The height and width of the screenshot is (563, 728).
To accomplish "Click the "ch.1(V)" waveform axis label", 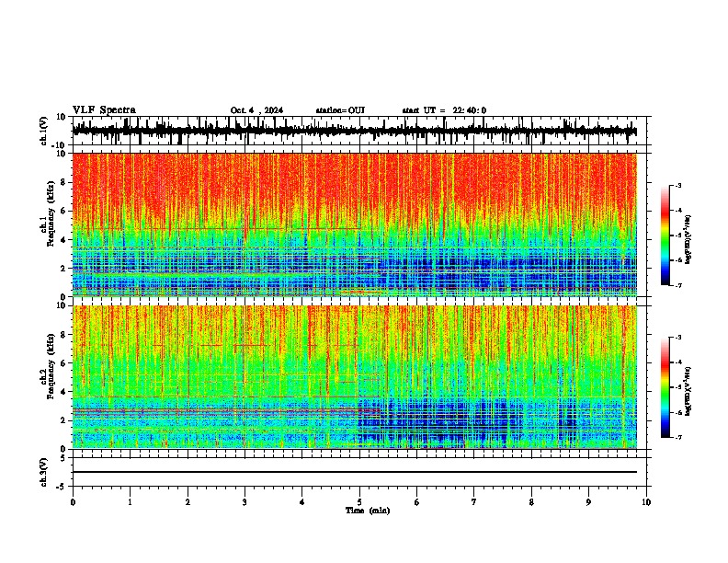I will point(44,131).
